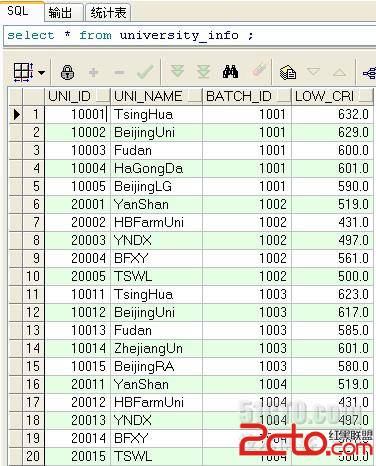The image size is (376, 466).
Task: Click the LOW_CRI value 585.0
Action: (332, 330)
